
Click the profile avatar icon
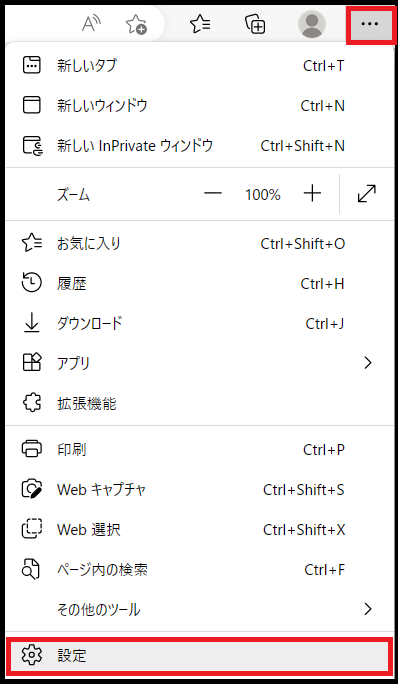[312, 24]
